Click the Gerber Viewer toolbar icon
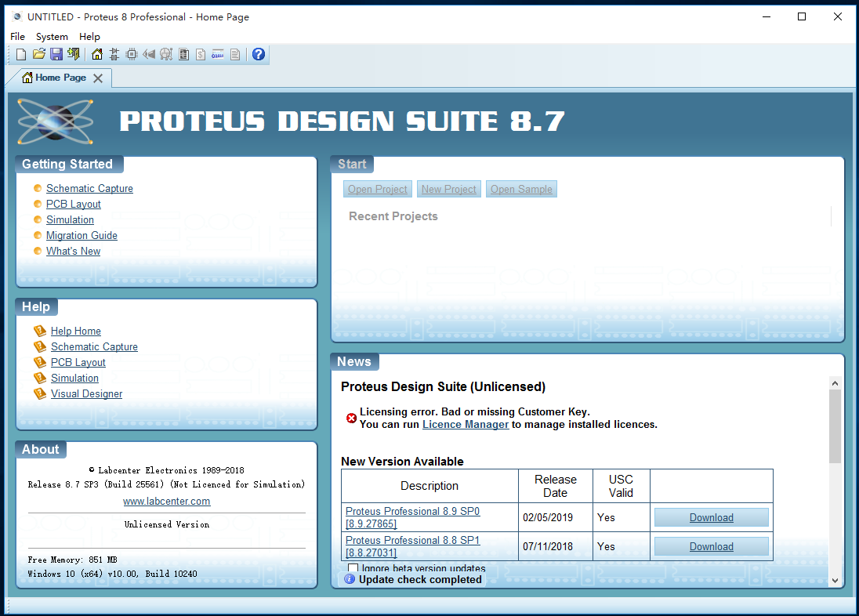The height and width of the screenshot is (616, 859). 166,54
